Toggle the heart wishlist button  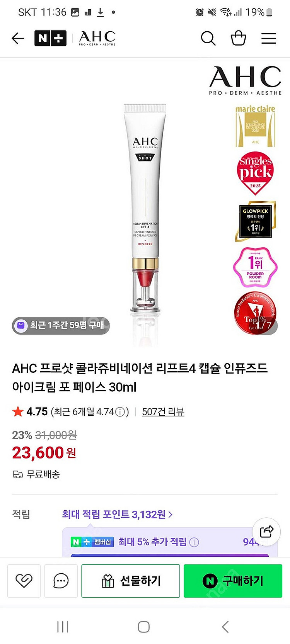(x=24, y=581)
